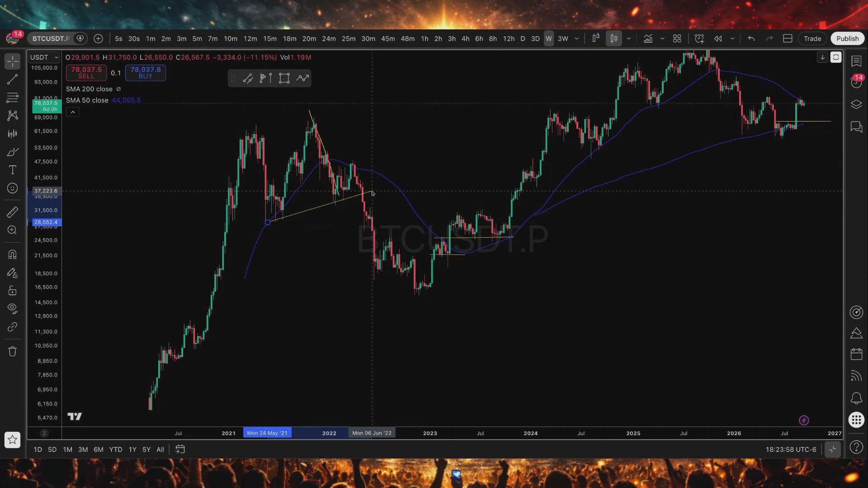Open the watchlist panel icon
Image resolution: width=868 pixels, height=488 pixels.
click(x=856, y=61)
